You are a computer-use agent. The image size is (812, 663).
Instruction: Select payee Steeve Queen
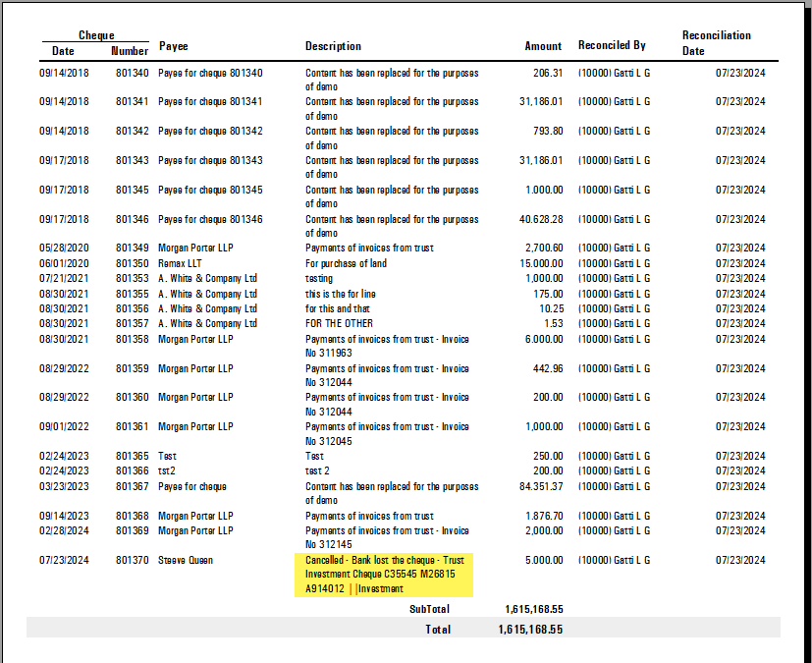click(x=186, y=560)
